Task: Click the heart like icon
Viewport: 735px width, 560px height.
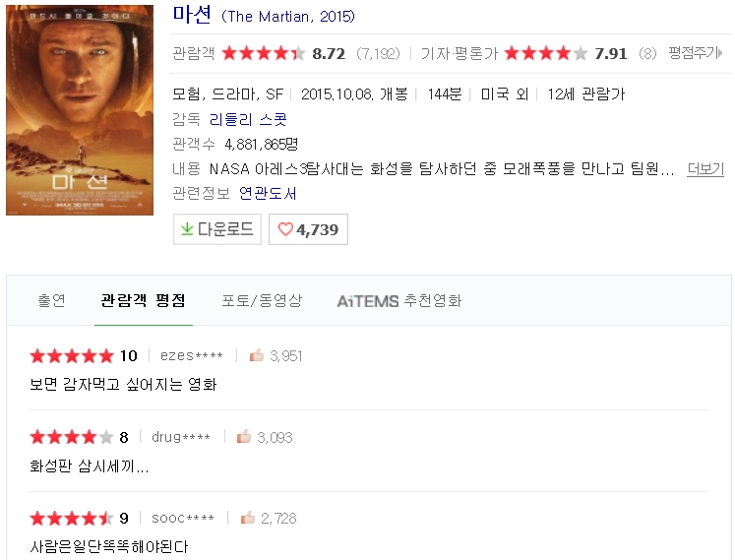Action: click(x=285, y=229)
